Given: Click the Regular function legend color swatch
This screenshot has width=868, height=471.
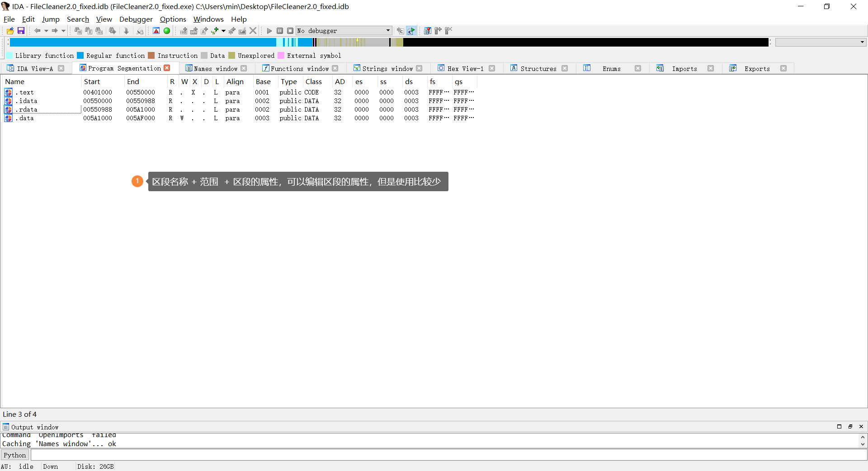Looking at the screenshot, I should tap(80, 56).
